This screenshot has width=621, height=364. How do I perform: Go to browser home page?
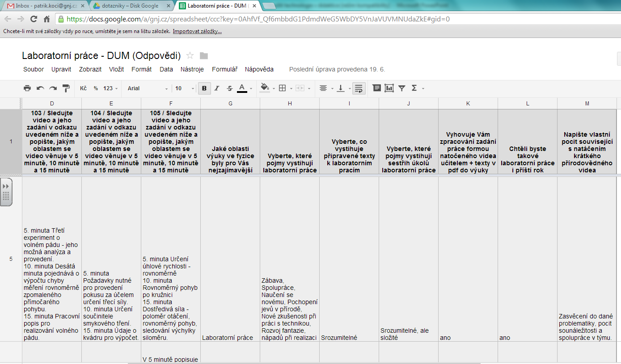click(46, 19)
